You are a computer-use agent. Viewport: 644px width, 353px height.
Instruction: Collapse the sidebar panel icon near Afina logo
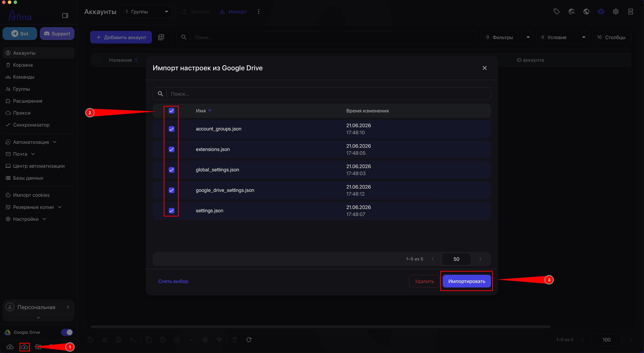(x=65, y=16)
